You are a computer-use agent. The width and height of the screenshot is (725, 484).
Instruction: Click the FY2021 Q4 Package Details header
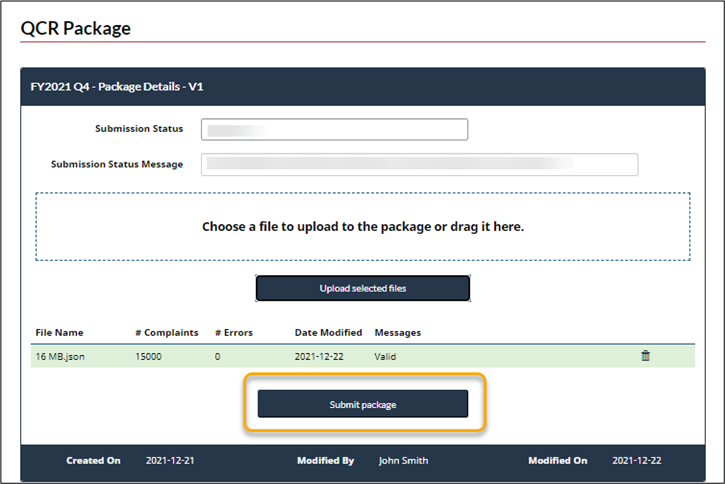(x=117, y=86)
